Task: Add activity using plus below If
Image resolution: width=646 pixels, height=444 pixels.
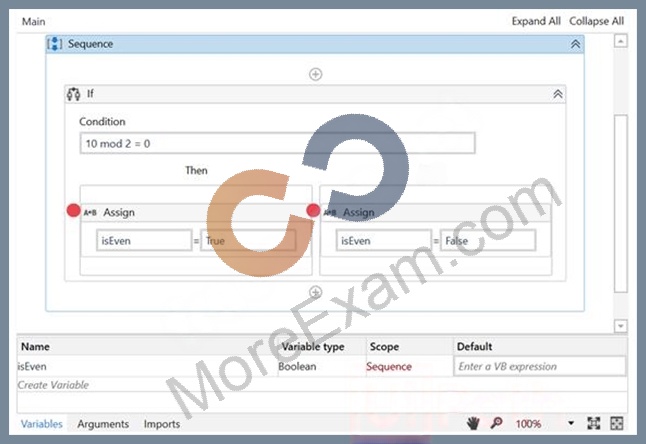Action: pyautogui.click(x=316, y=292)
